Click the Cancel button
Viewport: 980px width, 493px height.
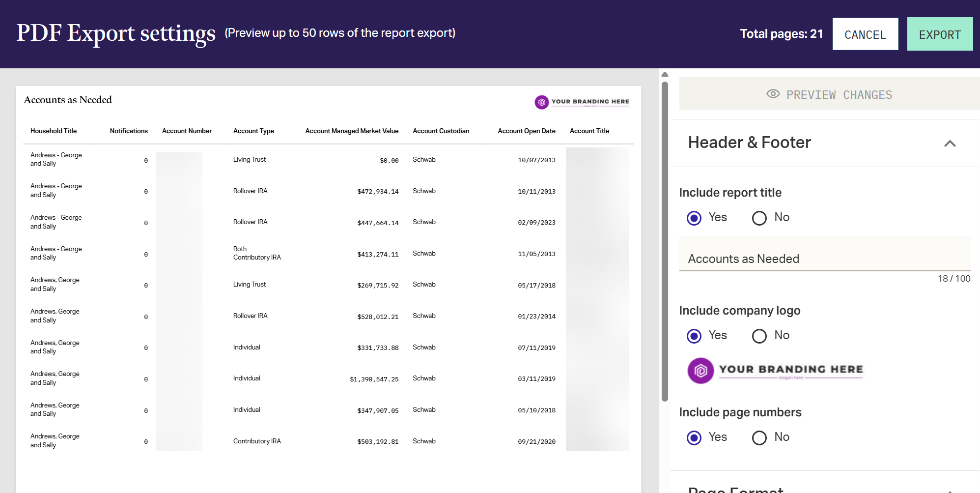(865, 34)
